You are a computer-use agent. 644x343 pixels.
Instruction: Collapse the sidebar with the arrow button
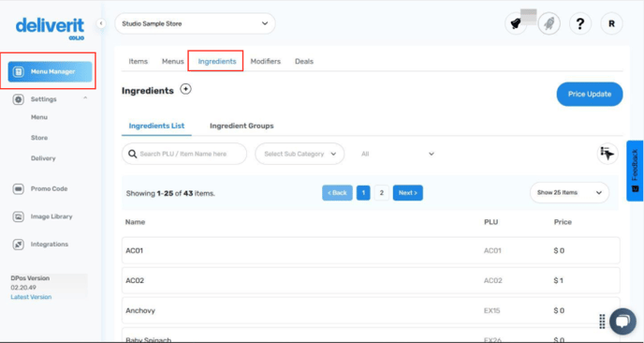pos(101,23)
